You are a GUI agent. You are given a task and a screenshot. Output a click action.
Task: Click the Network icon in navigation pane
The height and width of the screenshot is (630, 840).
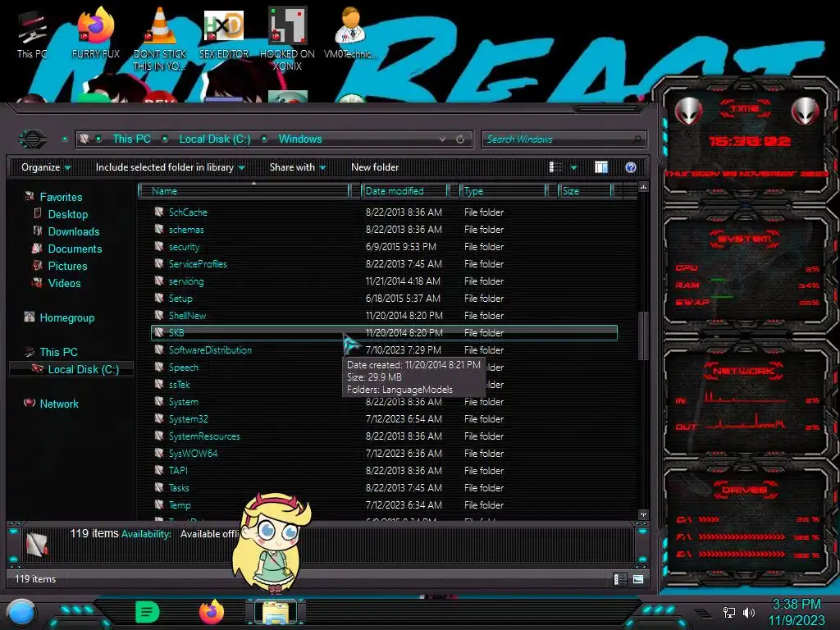(x=30, y=403)
